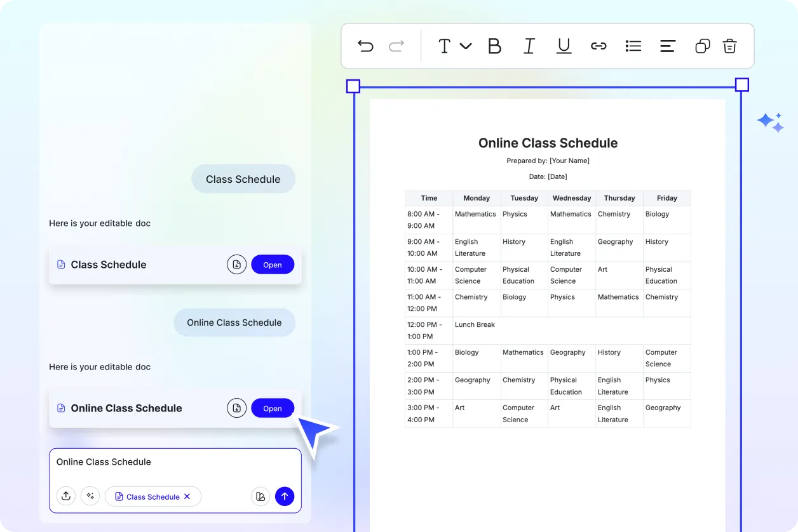Send the prompt with arrow button
Screen dimensions: 798x532
[285, 496]
